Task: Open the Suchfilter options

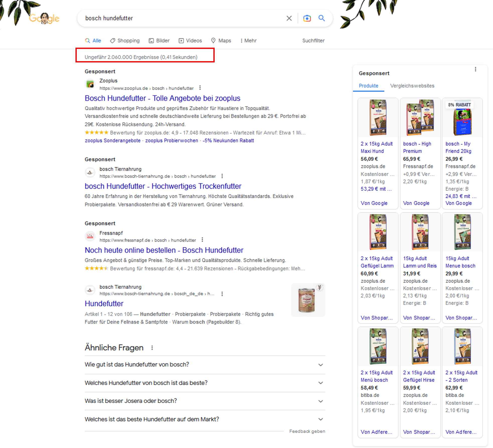Action: pos(313,41)
